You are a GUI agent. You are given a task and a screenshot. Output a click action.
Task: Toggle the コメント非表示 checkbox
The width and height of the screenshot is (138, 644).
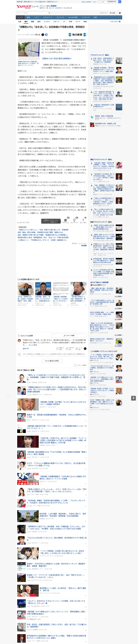[x=75, y=365]
